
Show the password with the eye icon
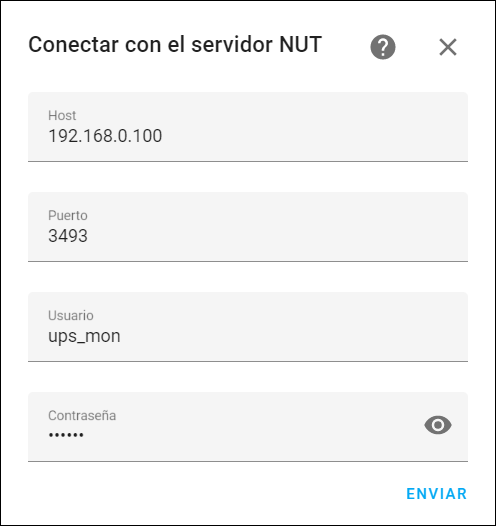[x=438, y=425]
